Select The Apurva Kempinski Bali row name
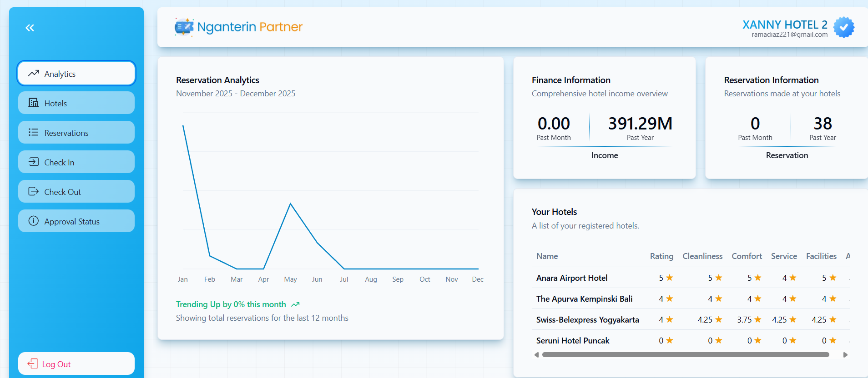 584,298
